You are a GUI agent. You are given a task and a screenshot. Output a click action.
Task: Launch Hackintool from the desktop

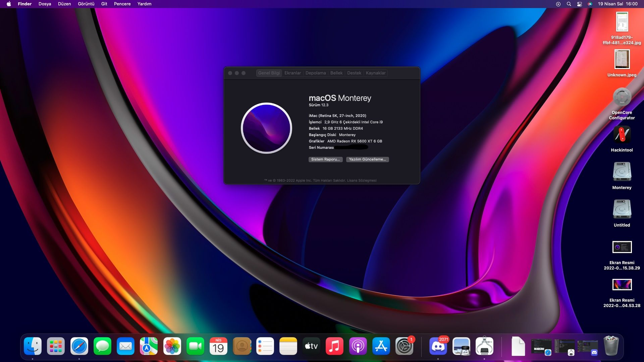point(622,135)
